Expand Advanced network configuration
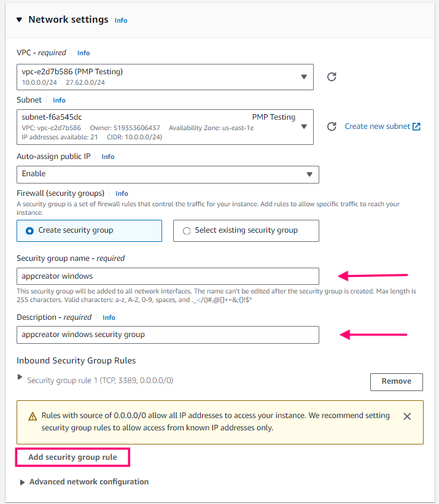439x504 pixels. coord(23,483)
